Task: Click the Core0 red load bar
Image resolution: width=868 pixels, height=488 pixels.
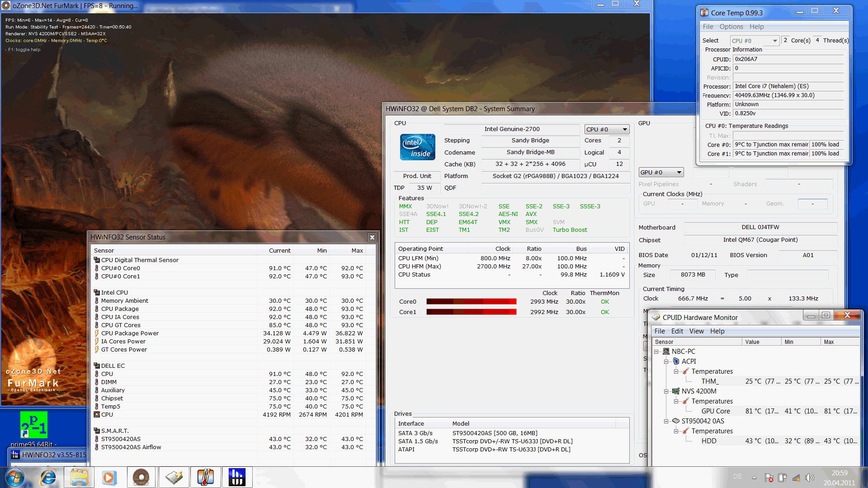Action: pos(471,302)
